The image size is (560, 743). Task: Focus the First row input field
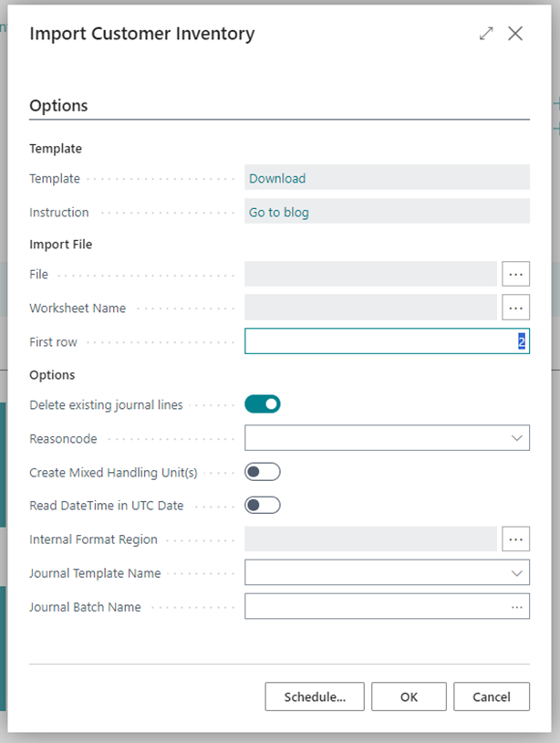tap(388, 341)
